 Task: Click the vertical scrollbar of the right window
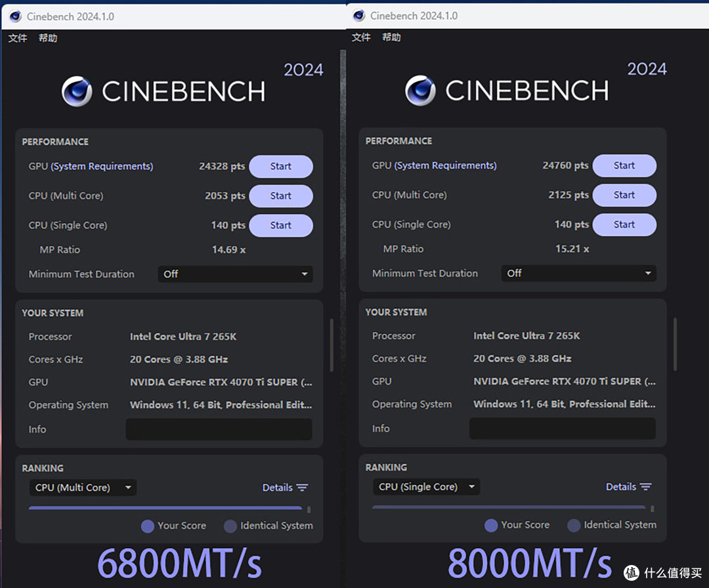pyautogui.click(x=675, y=345)
